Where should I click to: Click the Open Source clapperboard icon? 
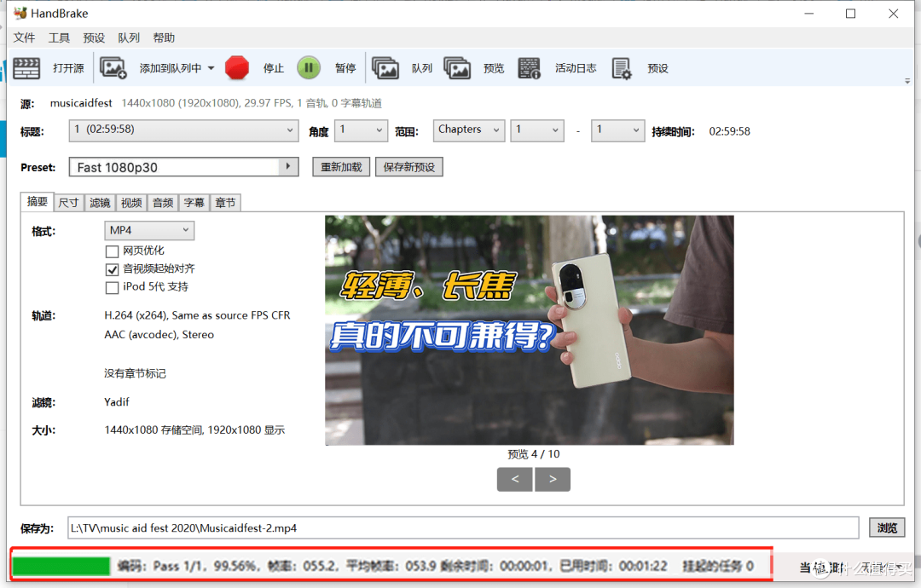coord(26,68)
